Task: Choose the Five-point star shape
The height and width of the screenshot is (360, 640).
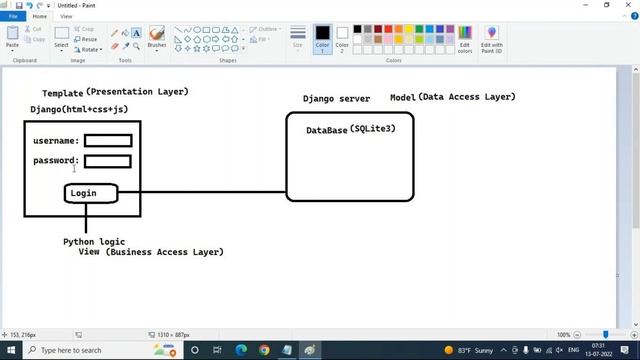Action: 197,49
